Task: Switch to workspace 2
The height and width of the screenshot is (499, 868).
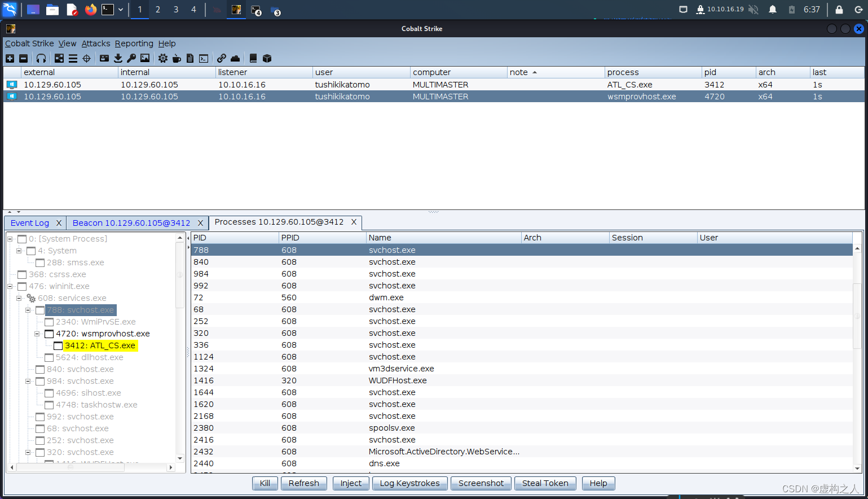Action: coord(158,10)
